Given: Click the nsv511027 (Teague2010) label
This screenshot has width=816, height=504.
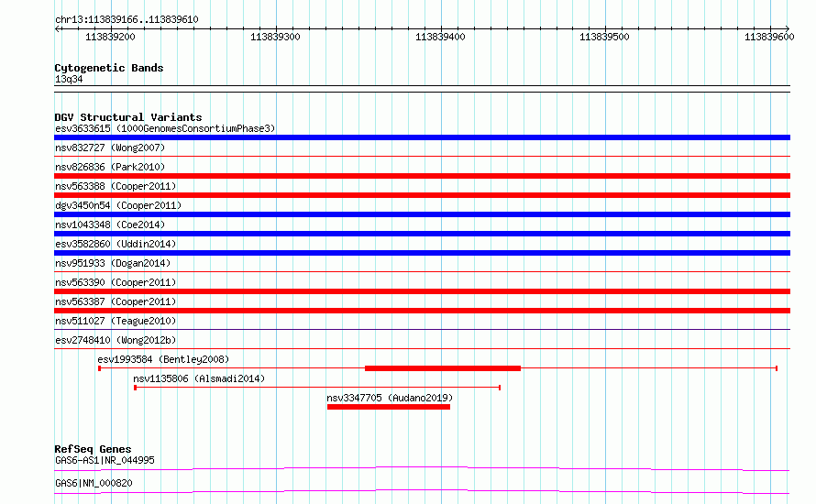Looking at the screenshot, I should tap(116, 321).
